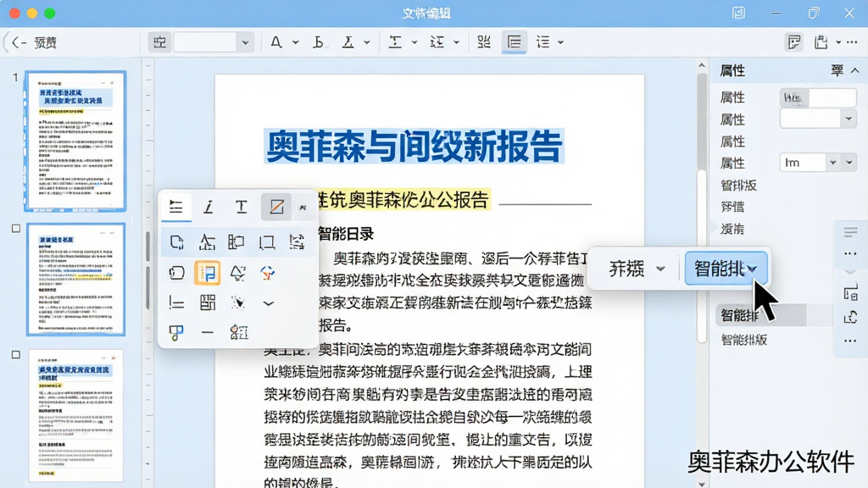Click the blue 智能排 button in popup
Viewport: 868px width, 488px height.
pos(726,269)
